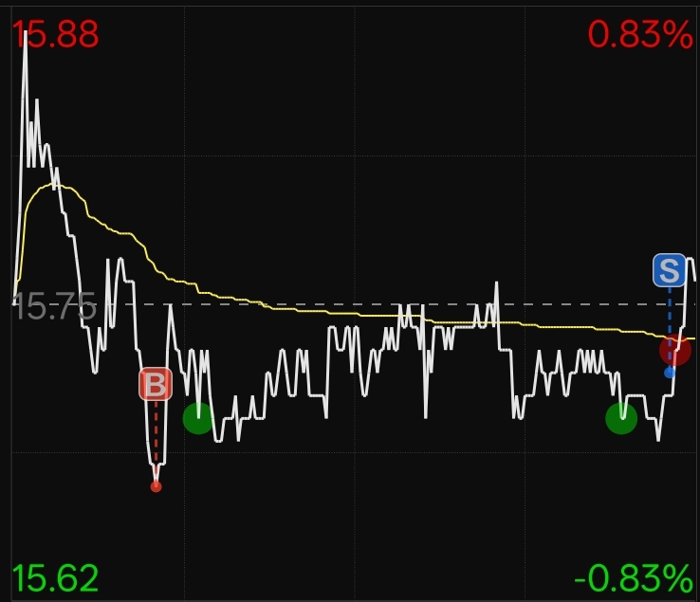Click the red B buy marker
Image resolution: width=700 pixels, height=602 pixels.
click(156, 384)
